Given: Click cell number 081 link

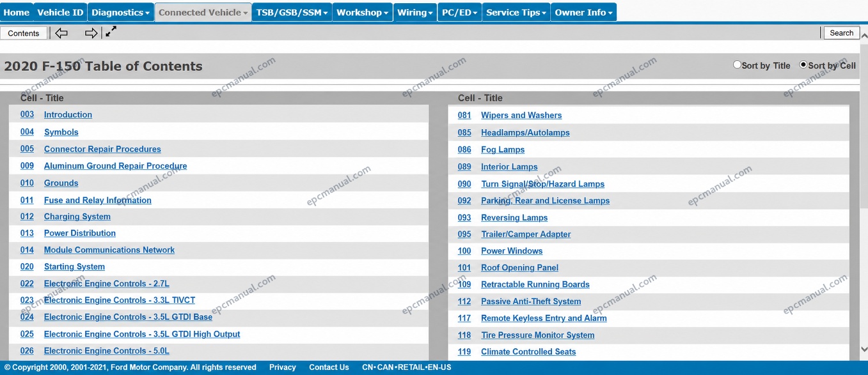Looking at the screenshot, I should pyautogui.click(x=464, y=116).
